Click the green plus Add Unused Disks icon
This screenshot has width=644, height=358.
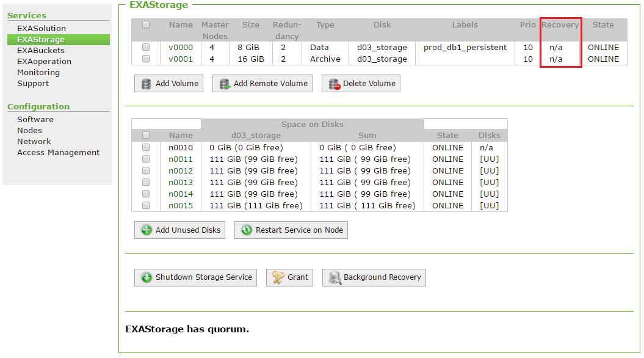147,230
